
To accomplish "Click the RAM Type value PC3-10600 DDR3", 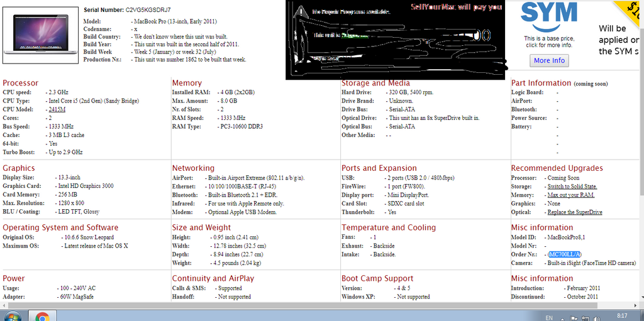I will click(241, 126).
